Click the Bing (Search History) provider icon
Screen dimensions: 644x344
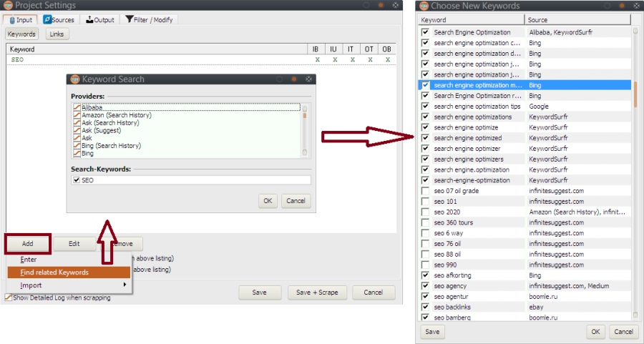(x=77, y=146)
